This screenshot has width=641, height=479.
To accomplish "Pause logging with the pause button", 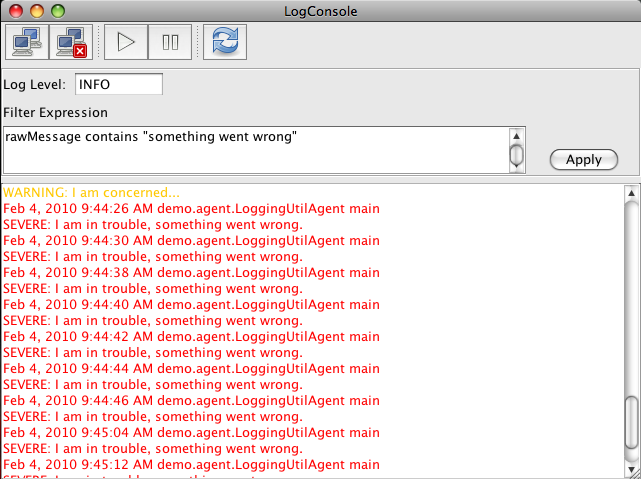I will [170, 42].
